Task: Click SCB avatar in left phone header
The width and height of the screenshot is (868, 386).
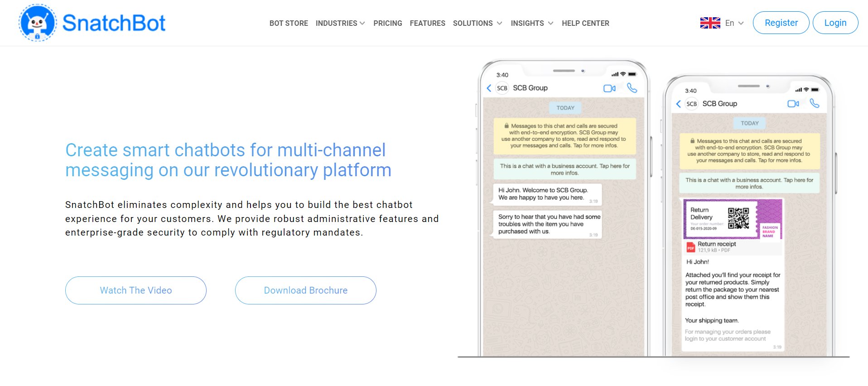Action: click(502, 88)
